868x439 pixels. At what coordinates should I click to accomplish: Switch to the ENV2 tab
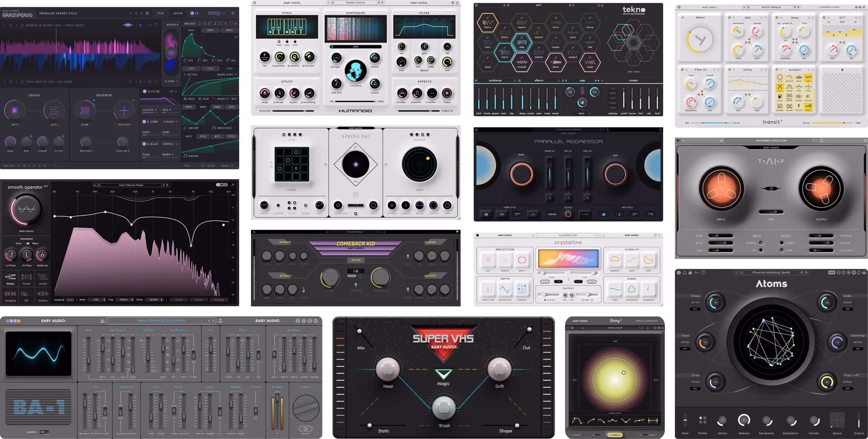(210, 30)
